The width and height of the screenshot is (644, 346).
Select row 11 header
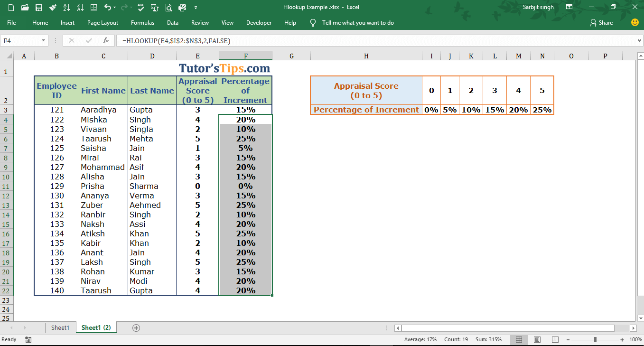tap(7, 186)
